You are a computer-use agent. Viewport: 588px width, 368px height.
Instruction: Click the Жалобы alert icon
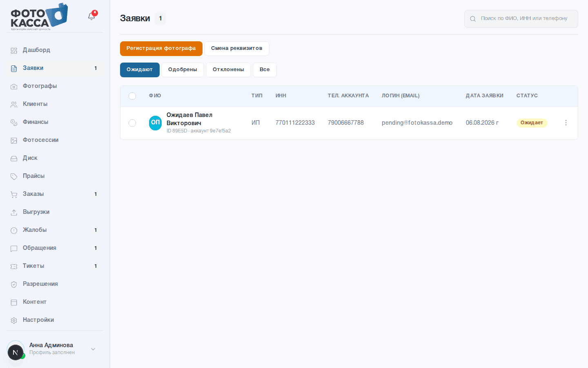[x=14, y=230]
